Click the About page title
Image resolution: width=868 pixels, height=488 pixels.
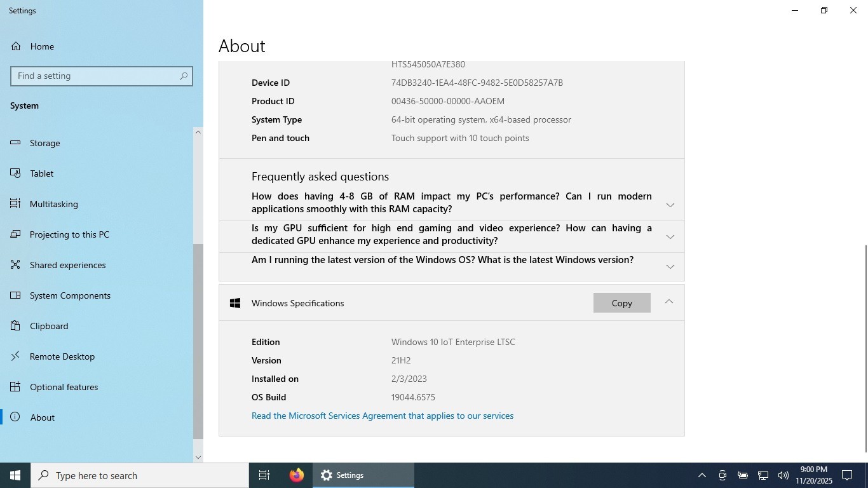pyautogui.click(x=242, y=46)
